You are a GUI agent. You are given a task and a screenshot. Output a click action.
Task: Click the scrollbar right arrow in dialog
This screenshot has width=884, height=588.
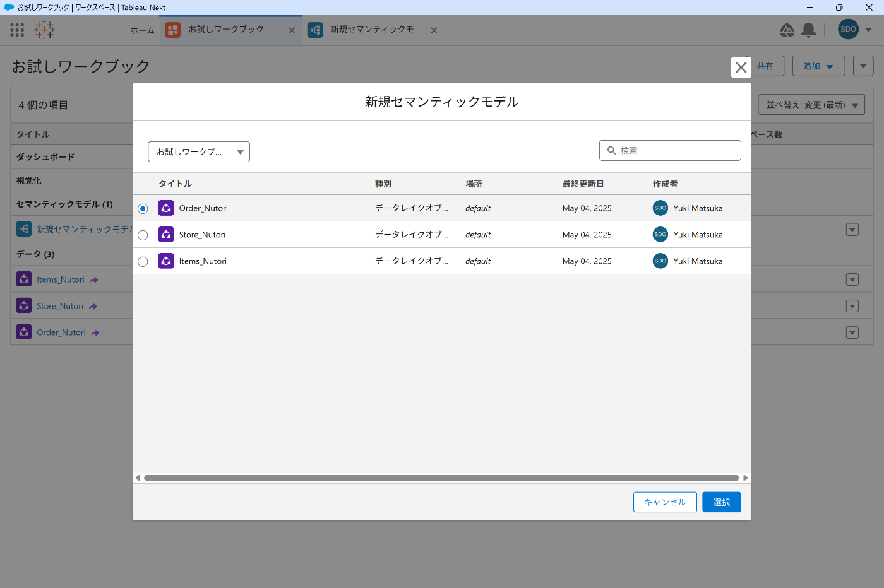[x=746, y=478]
